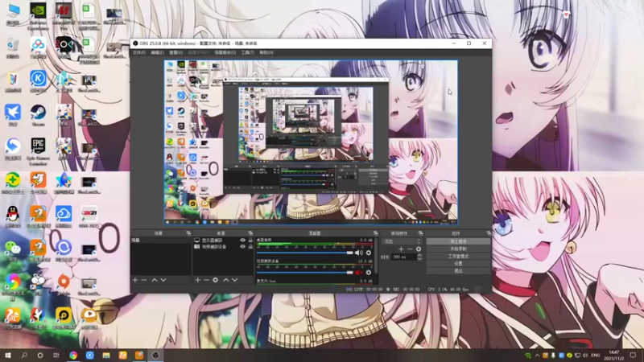
Task: Remove the selected source with the minus icon
Action: point(206,280)
